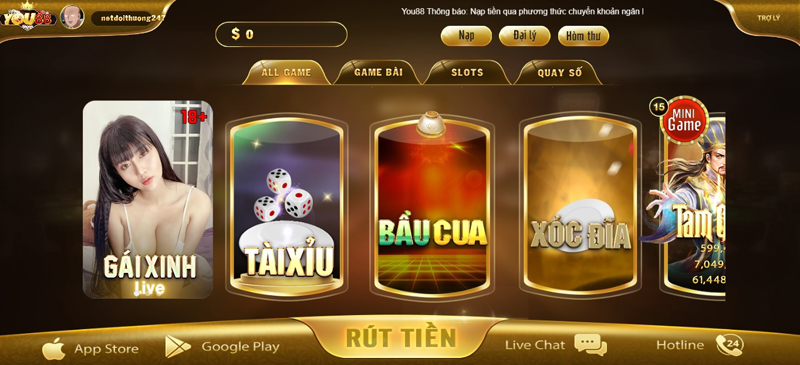This screenshot has width=800, height=365.
Task: Open the Xóc Đĩa game card
Action: click(581, 206)
